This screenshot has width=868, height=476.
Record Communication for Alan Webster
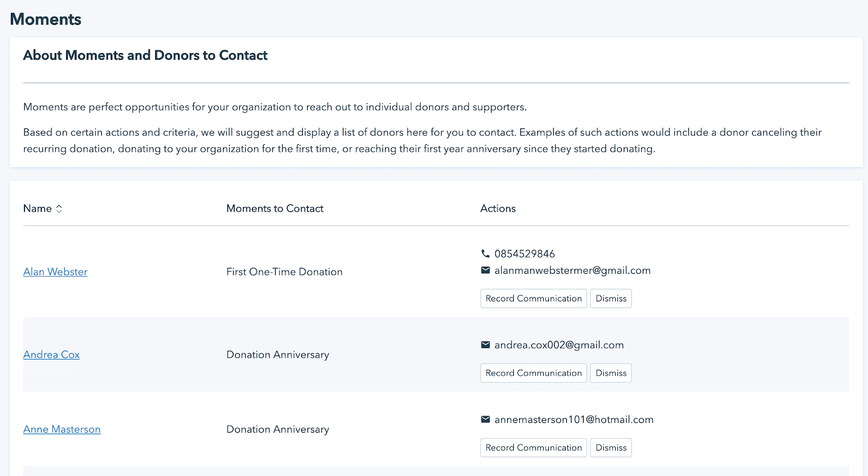point(533,299)
